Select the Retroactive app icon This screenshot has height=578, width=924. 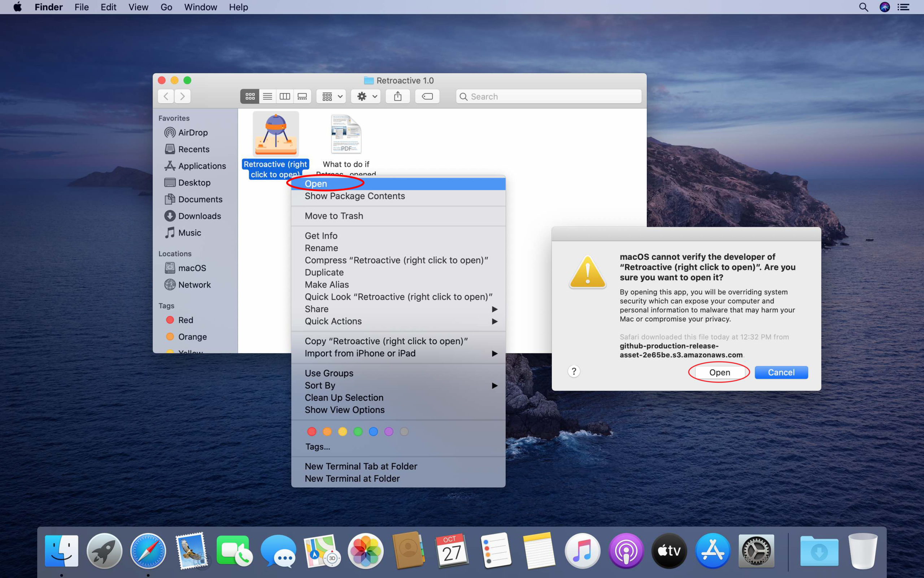pos(276,134)
